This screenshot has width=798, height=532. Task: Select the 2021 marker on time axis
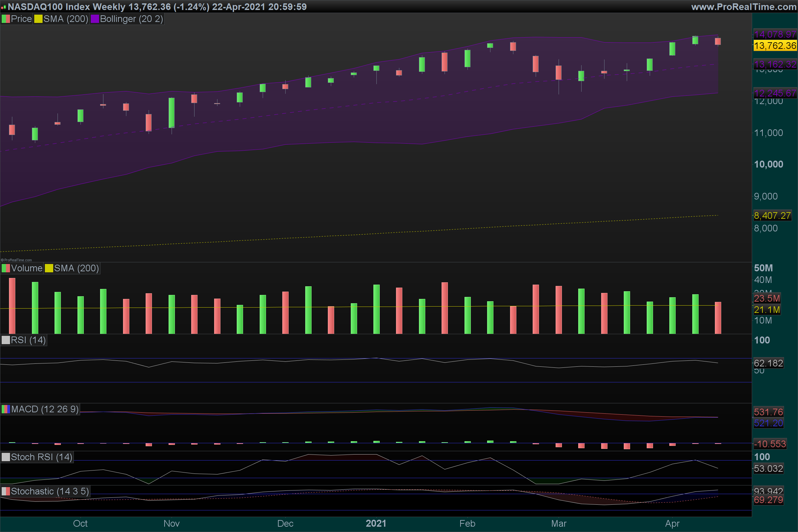376,523
